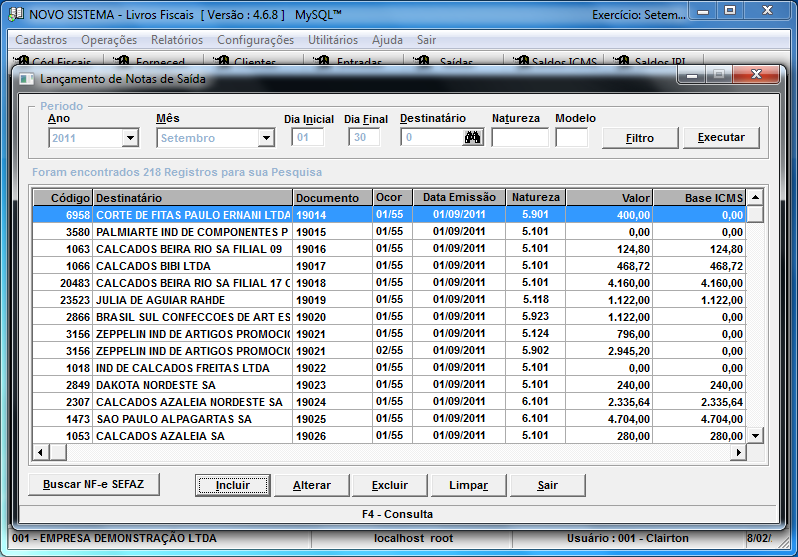Open the Relatórios menu
Viewport: 798px width, 557px height.
(x=177, y=40)
